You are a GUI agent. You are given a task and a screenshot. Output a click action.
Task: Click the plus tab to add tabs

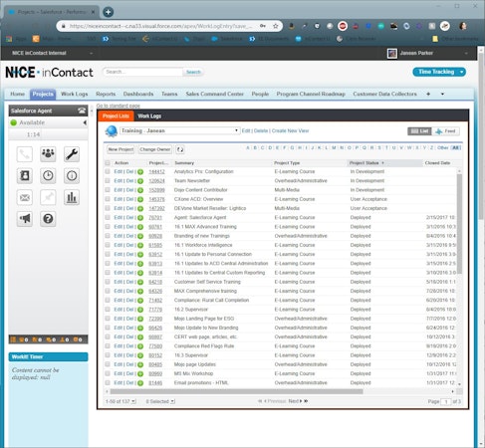428,94
